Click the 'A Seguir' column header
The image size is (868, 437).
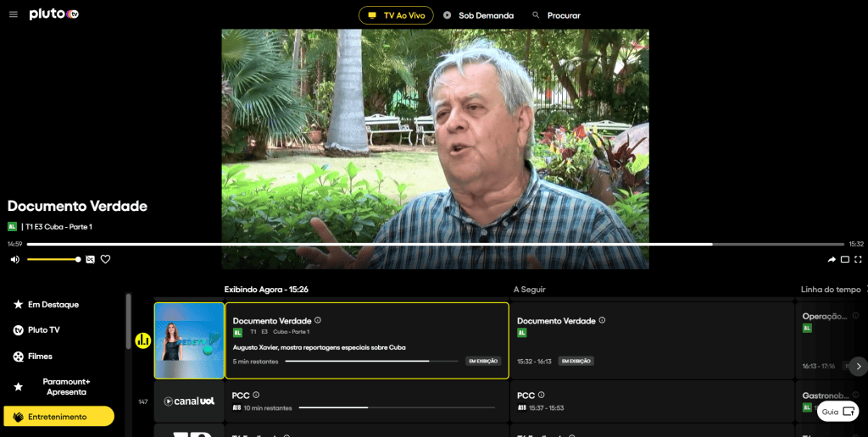click(x=529, y=290)
